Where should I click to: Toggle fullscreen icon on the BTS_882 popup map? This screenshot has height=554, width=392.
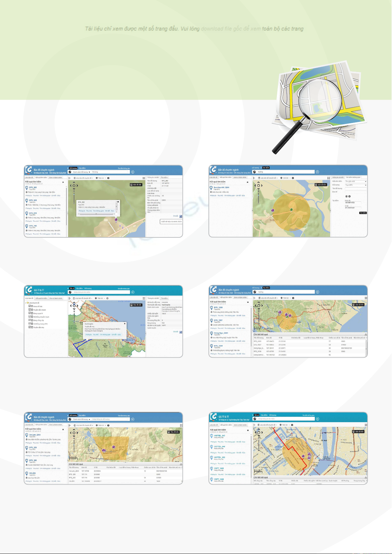[144, 178]
